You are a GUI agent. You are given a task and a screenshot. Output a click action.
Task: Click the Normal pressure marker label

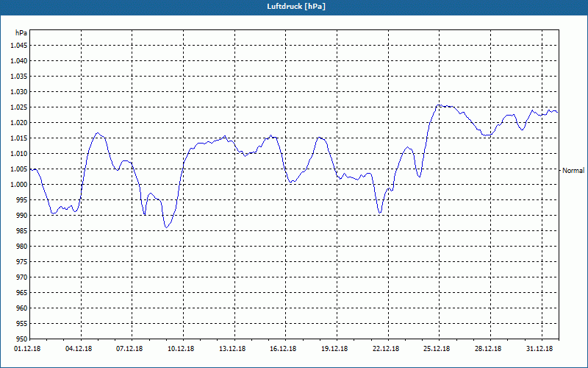click(573, 171)
